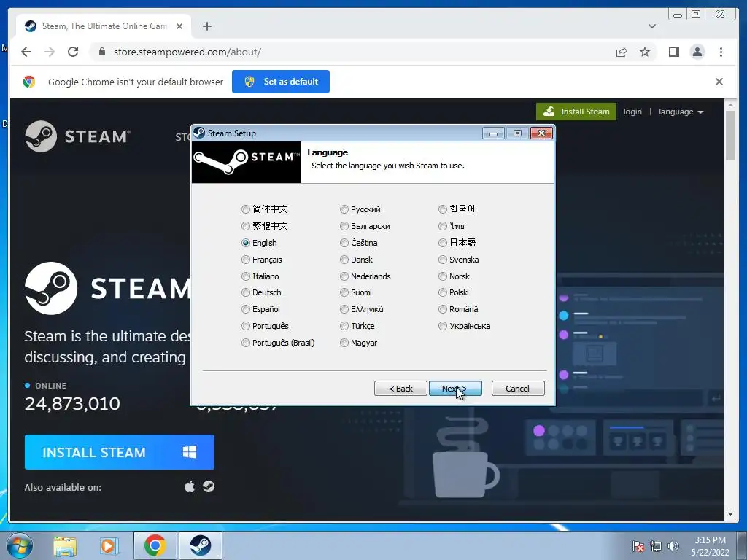Viewport: 747px width, 560px height.
Task: Pick Español in the language list
Action: pos(245,309)
